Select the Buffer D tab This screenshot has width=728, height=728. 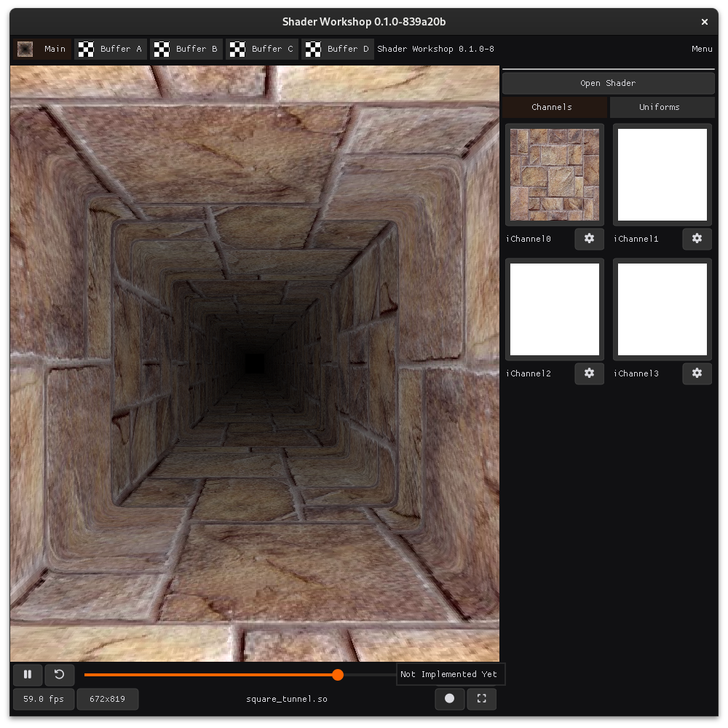[338, 49]
